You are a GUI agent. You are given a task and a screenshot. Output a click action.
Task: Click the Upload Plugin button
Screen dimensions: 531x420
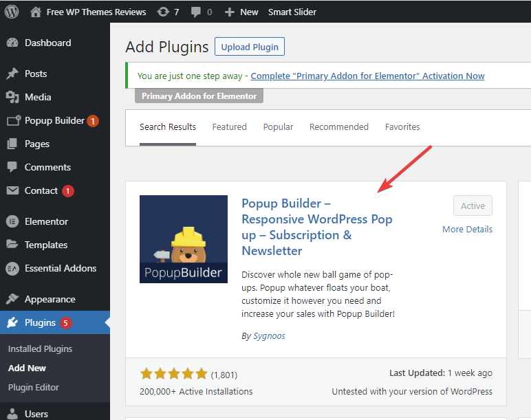pos(250,47)
